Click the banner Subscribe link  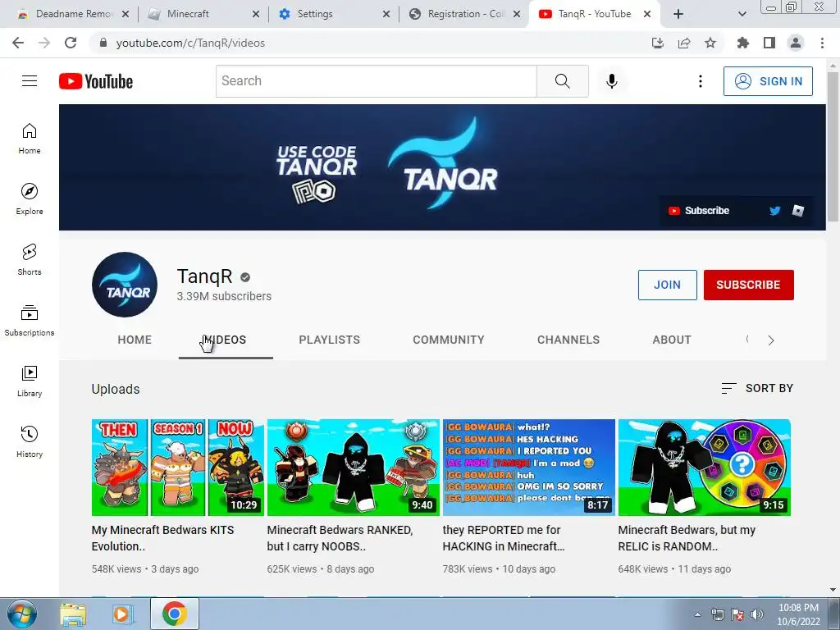(x=699, y=211)
